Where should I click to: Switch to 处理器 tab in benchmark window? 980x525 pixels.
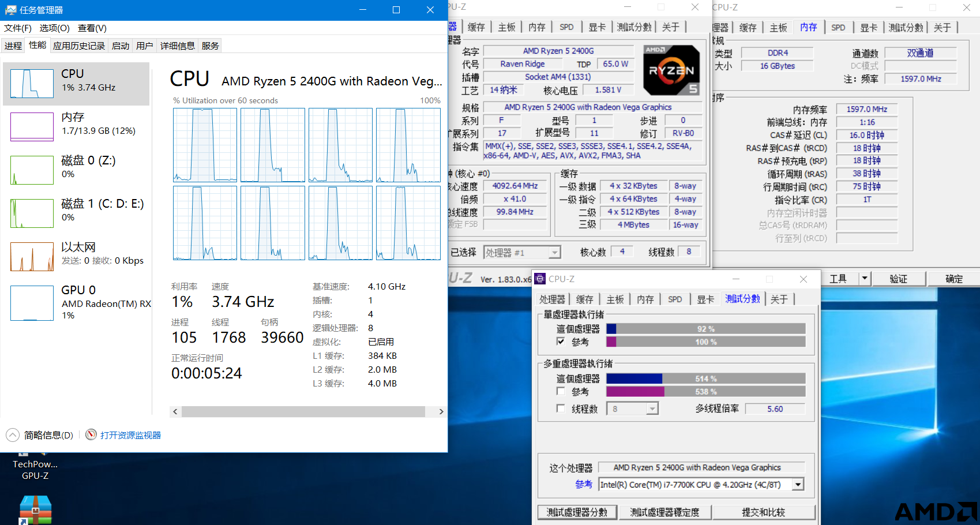click(x=553, y=299)
